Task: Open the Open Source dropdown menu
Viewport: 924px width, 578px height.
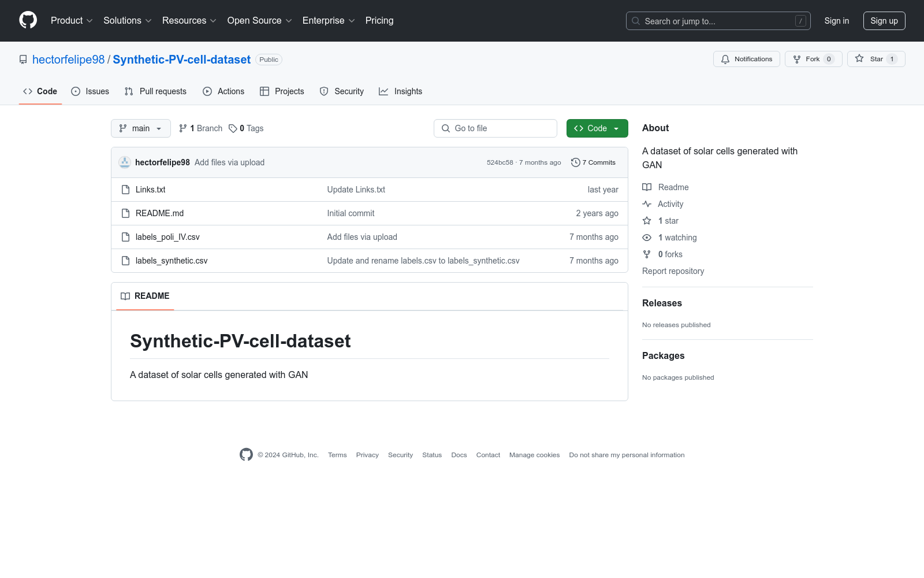Action: click(260, 20)
